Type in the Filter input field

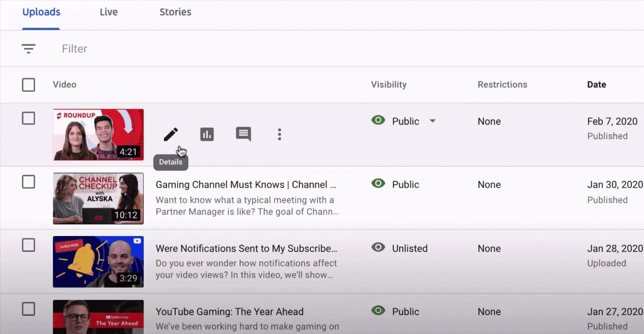click(x=203, y=49)
